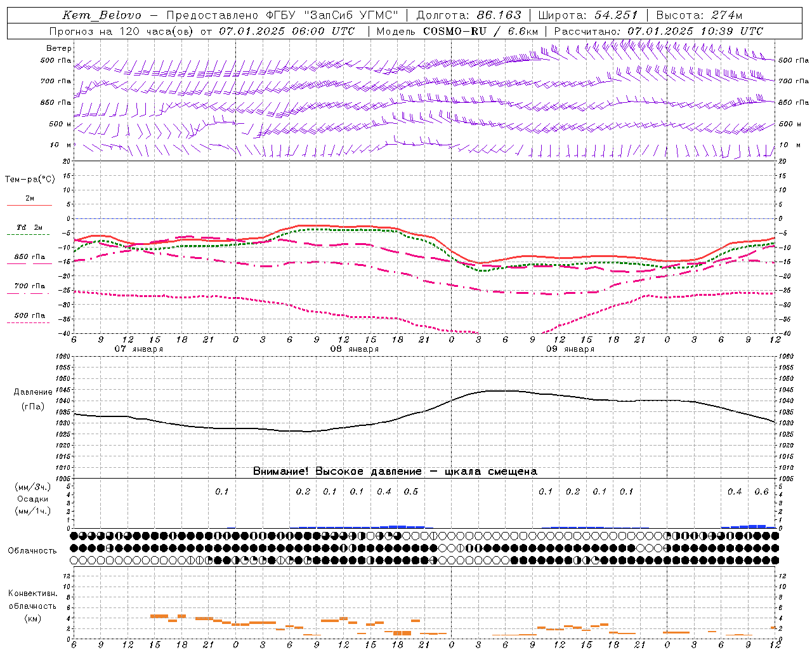
Task: Click the forecast start time 07.01.2025 06:00 UTC
Action: [287, 31]
